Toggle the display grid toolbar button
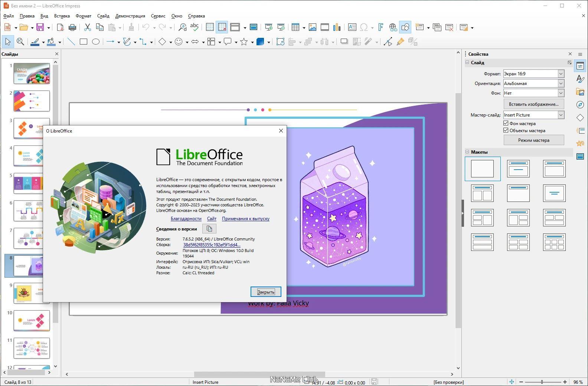 (x=210, y=27)
